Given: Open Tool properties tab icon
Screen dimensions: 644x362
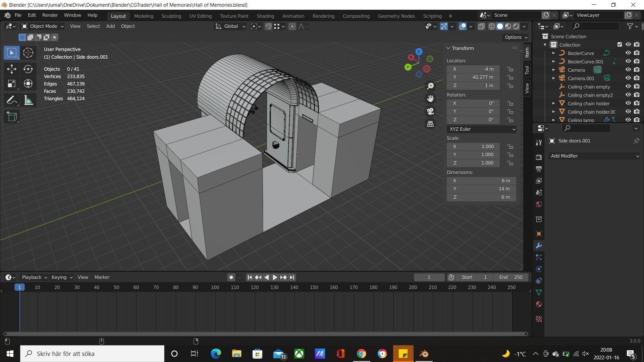Looking at the screenshot, I should pos(539,142).
